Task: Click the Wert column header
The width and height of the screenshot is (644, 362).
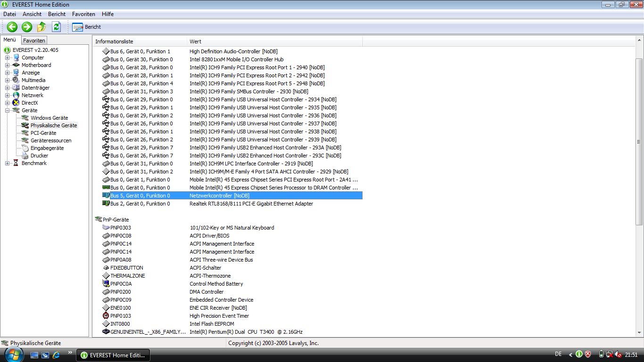Action: (x=275, y=41)
